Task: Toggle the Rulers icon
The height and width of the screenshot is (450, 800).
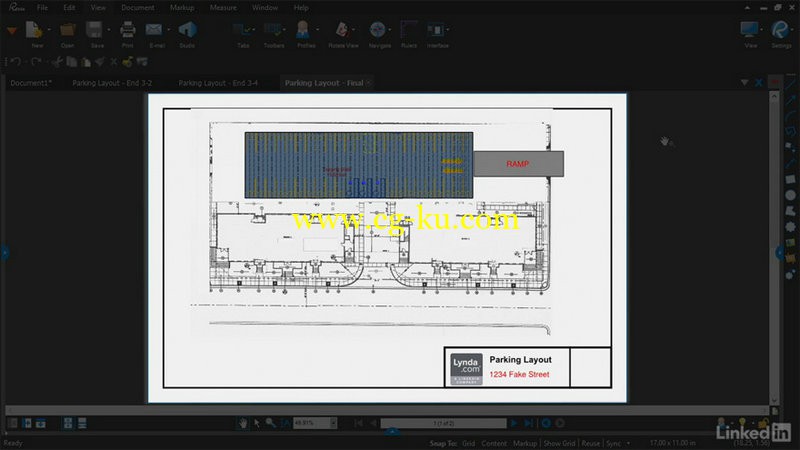Action: pyautogui.click(x=409, y=30)
